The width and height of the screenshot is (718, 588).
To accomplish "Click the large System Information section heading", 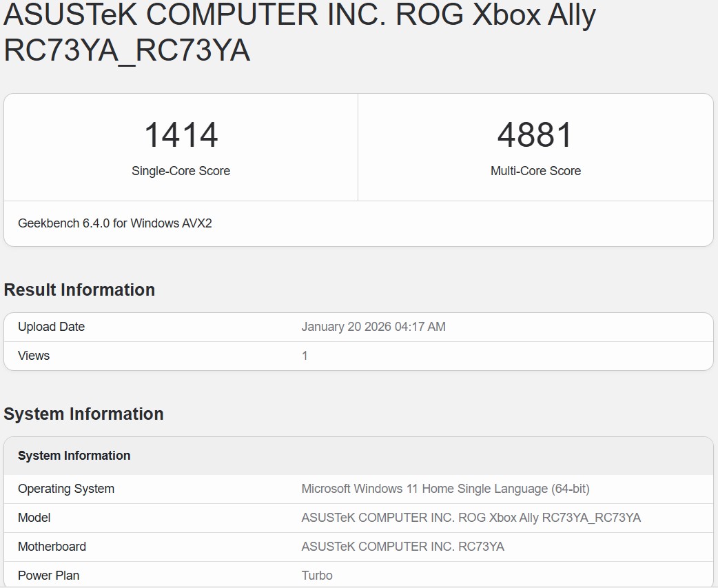I will 83,414.
